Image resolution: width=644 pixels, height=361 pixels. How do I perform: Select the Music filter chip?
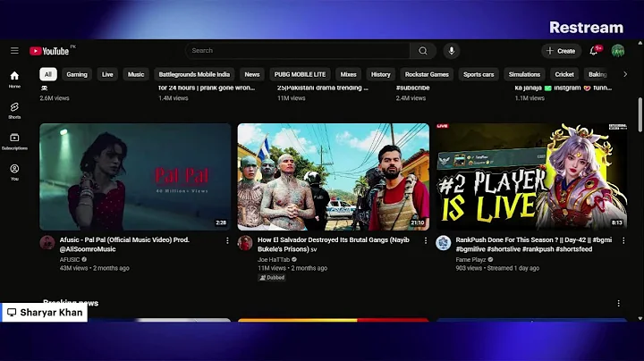tap(136, 74)
